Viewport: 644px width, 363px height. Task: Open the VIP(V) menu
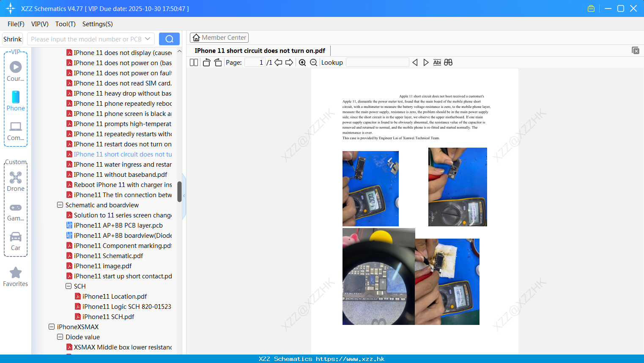coord(40,24)
